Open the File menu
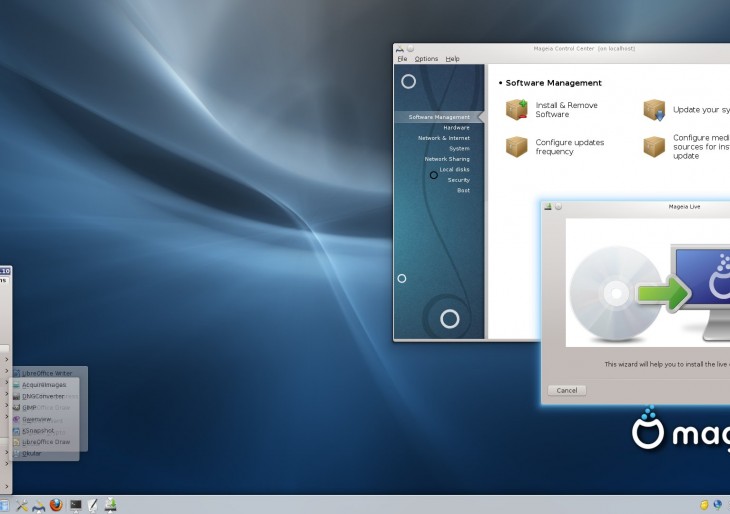 402,59
